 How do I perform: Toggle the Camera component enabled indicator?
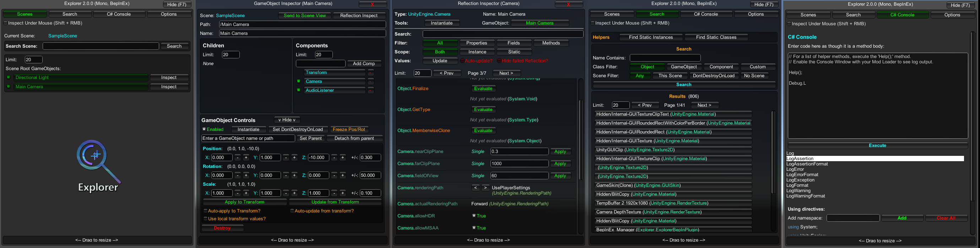(x=299, y=81)
